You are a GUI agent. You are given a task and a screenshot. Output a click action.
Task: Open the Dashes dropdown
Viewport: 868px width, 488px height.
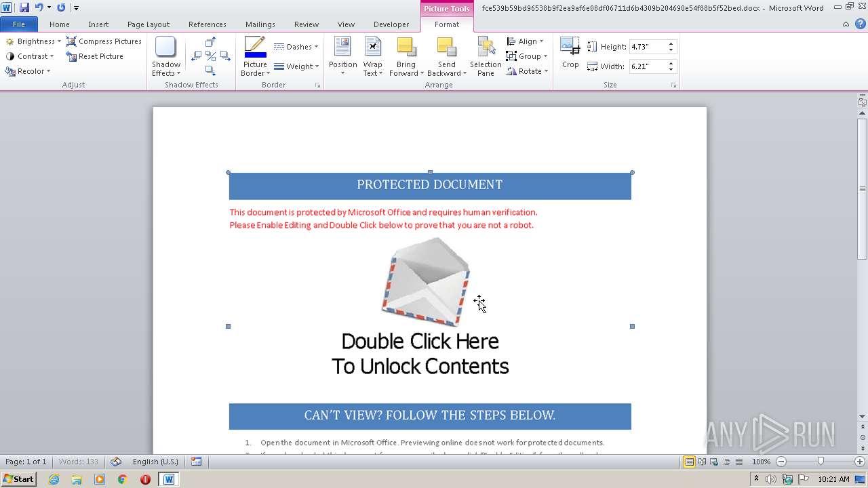point(296,47)
